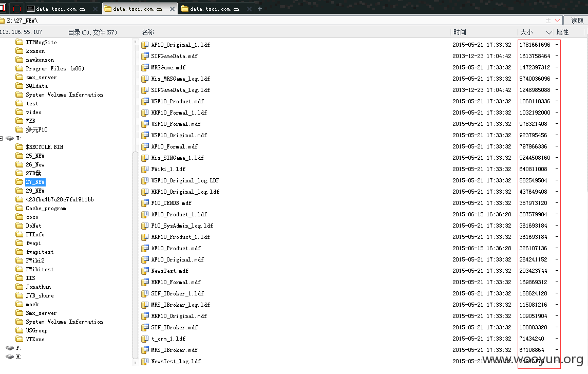This screenshot has width=588, height=374.
Task: Click the 读取 button
Action: pos(577,21)
